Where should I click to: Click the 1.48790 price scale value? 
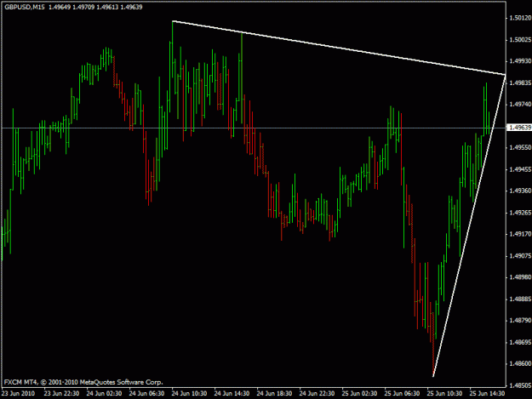click(x=520, y=321)
